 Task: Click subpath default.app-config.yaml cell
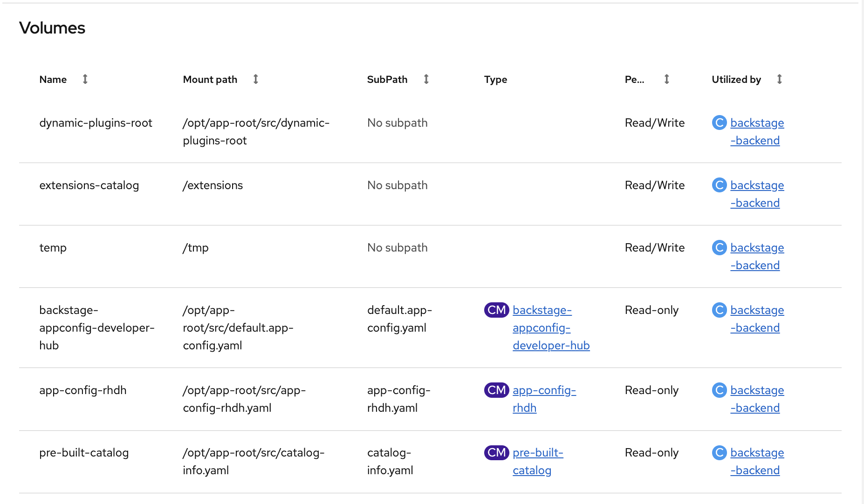coord(400,319)
